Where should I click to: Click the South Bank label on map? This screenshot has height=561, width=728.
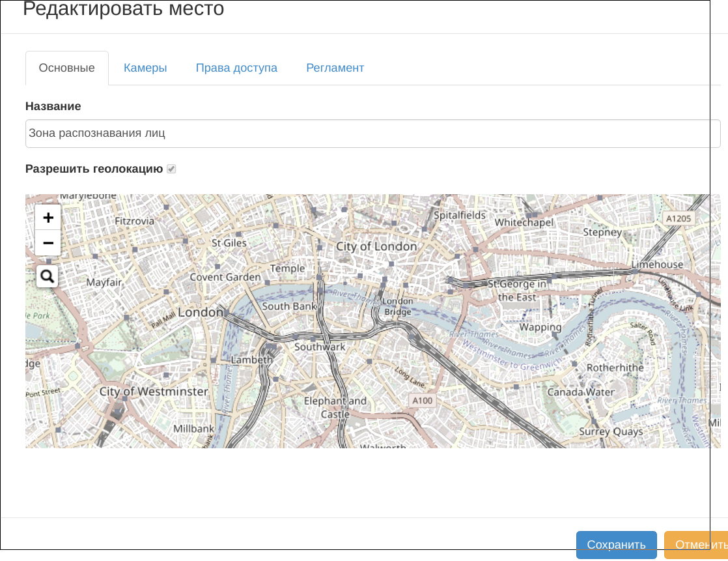(288, 306)
